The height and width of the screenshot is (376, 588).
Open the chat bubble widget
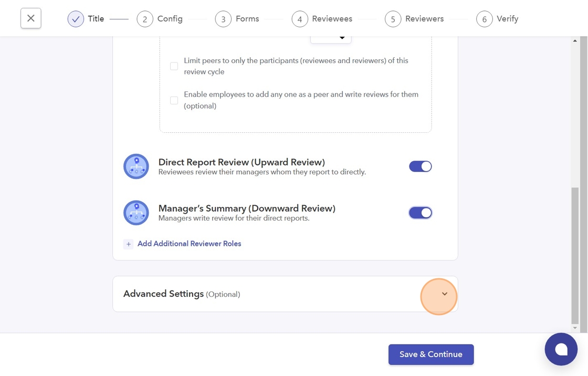pyautogui.click(x=561, y=349)
